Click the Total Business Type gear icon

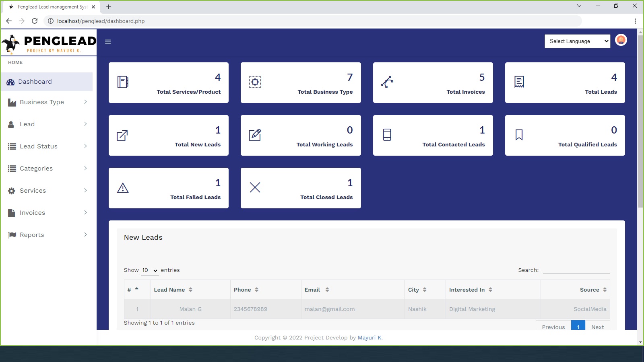(x=255, y=82)
